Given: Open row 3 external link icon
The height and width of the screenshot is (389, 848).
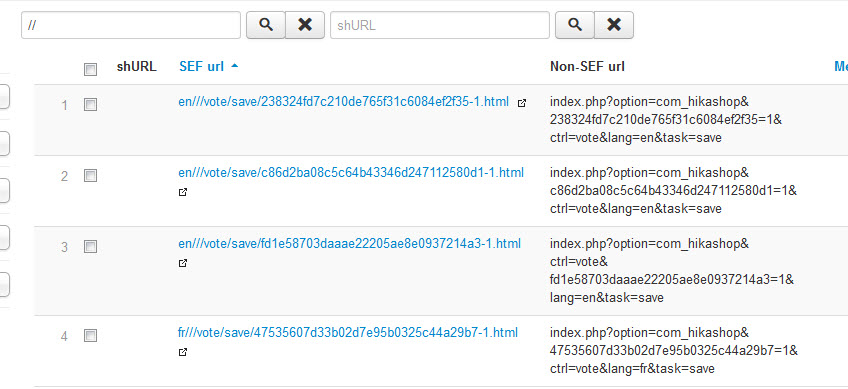Looking at the screenshot, I should tap(183, 263).
